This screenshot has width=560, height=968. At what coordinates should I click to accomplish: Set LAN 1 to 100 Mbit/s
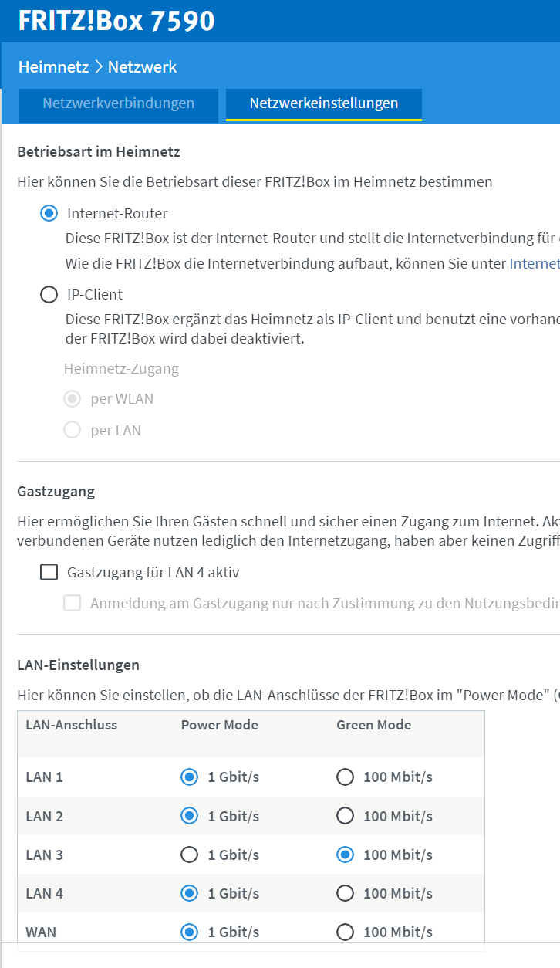(345, 777)
